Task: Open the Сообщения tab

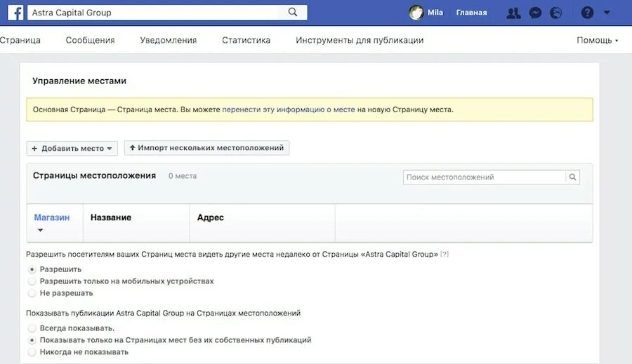Action: click(x=91, y=40)
